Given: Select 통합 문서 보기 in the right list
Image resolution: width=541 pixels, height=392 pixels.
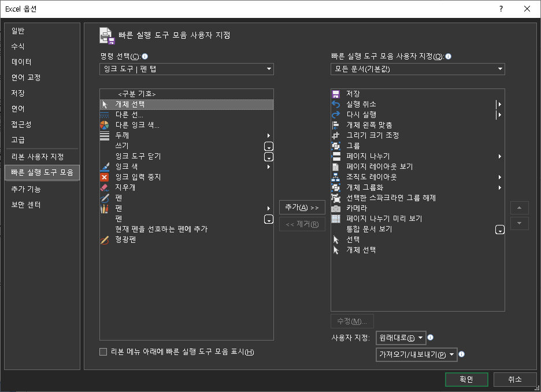Looking at the screenshot, I should (418, 229).
